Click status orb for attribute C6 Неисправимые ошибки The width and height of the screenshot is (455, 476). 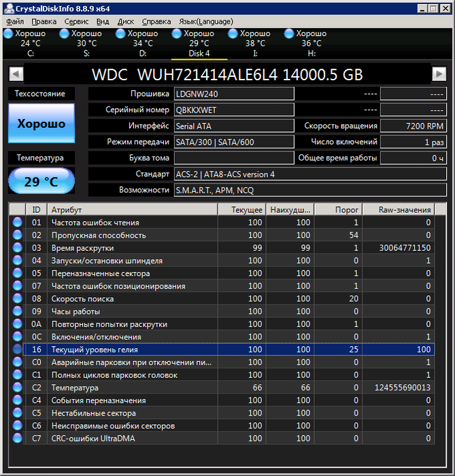coord(17,426)
